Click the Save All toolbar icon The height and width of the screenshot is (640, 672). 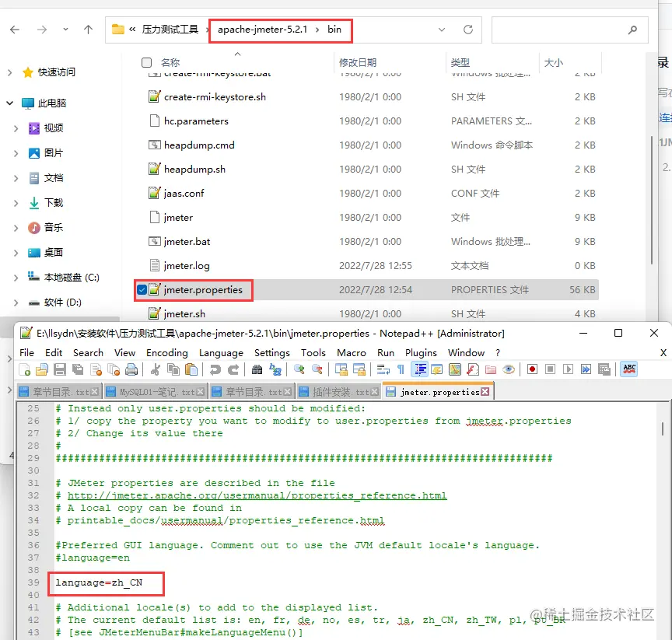(x=78, y=369)
